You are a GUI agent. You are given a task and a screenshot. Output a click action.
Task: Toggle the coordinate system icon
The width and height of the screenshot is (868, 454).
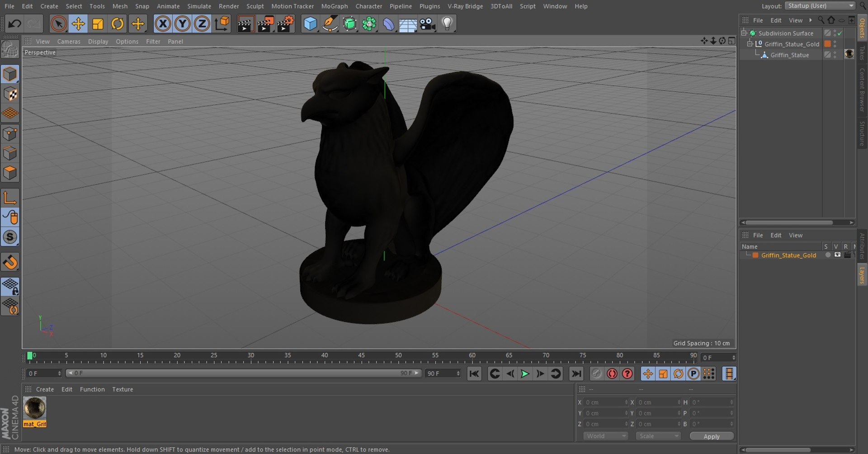click(x=222, y=24)
